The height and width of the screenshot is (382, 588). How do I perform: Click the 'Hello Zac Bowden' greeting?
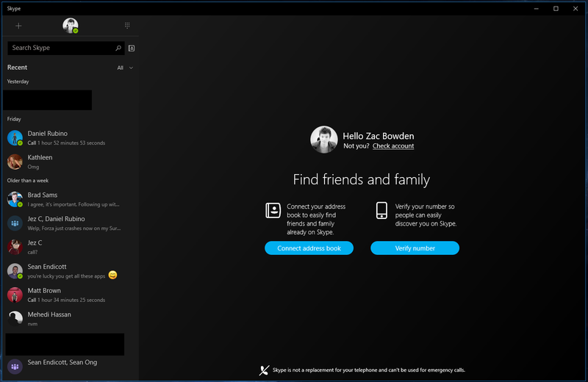click(379, 136)
